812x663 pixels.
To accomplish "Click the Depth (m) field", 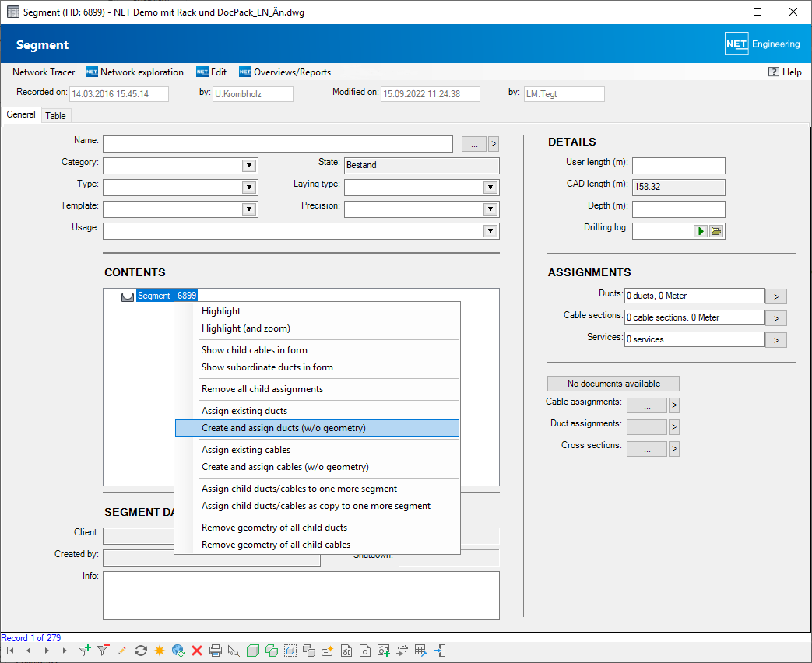I will 678,209.
